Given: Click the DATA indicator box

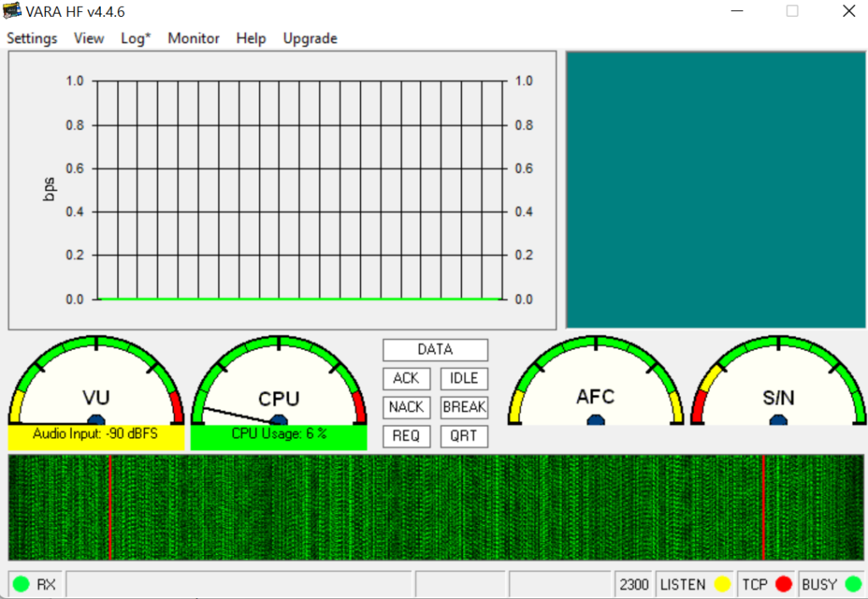Looking at the screenshot, I should 435,350.
